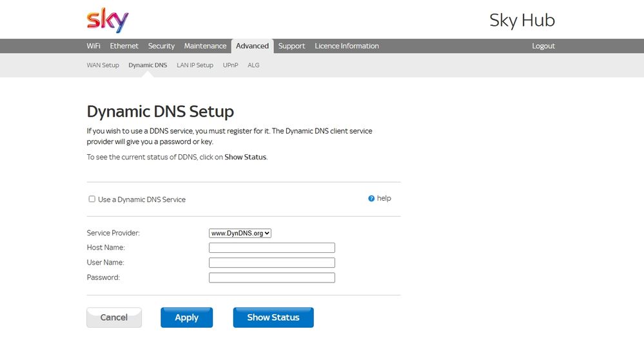View the Licence Information tab
Viewport: 644px width, 351px height.
(347, 46)
